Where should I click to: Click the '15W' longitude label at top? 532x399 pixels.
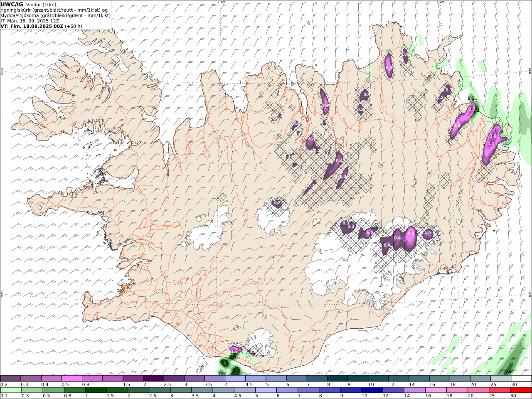point(440,2)
